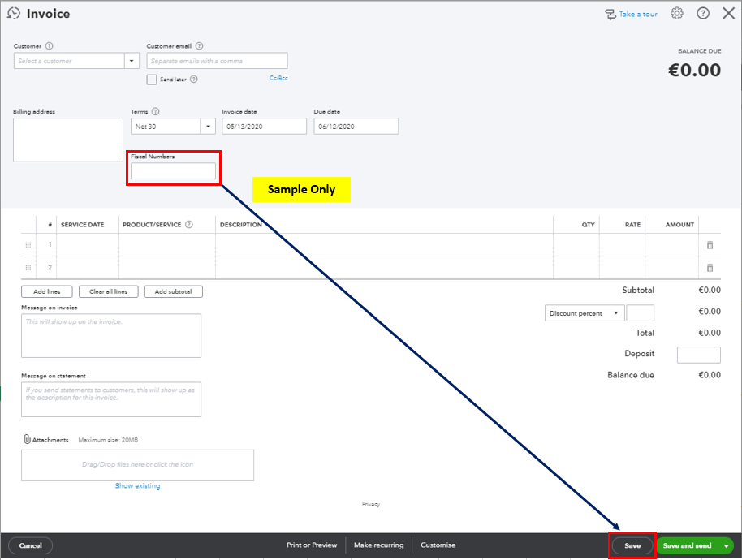This screenshot has height=560, width=742.
Task: Click the Save and send button
Action: 687,545
